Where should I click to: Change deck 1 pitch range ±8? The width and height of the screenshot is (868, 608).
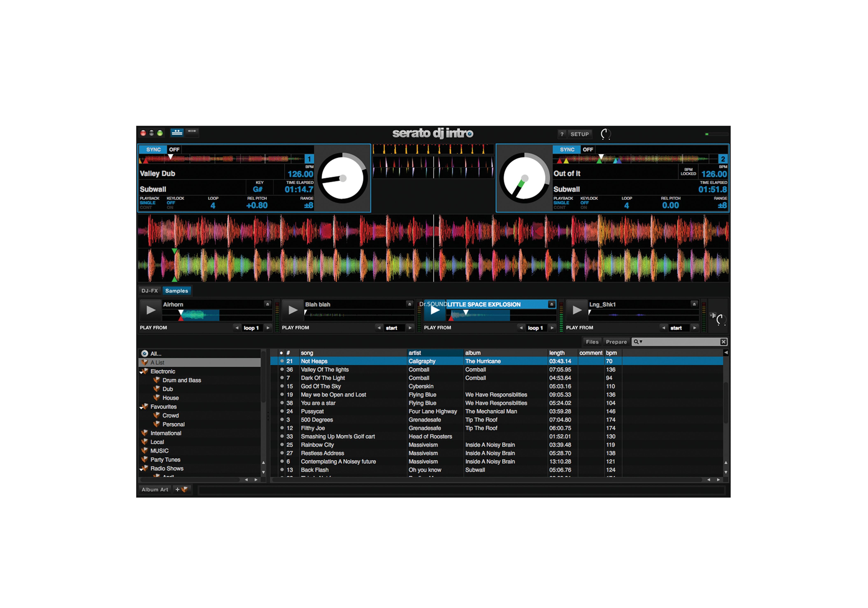308,205
